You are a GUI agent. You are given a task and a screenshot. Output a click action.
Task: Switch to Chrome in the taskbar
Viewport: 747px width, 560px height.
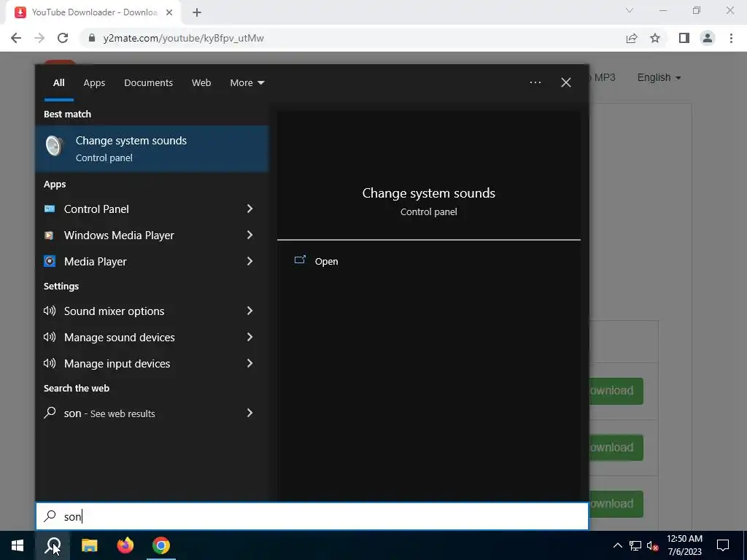[161, 545]
